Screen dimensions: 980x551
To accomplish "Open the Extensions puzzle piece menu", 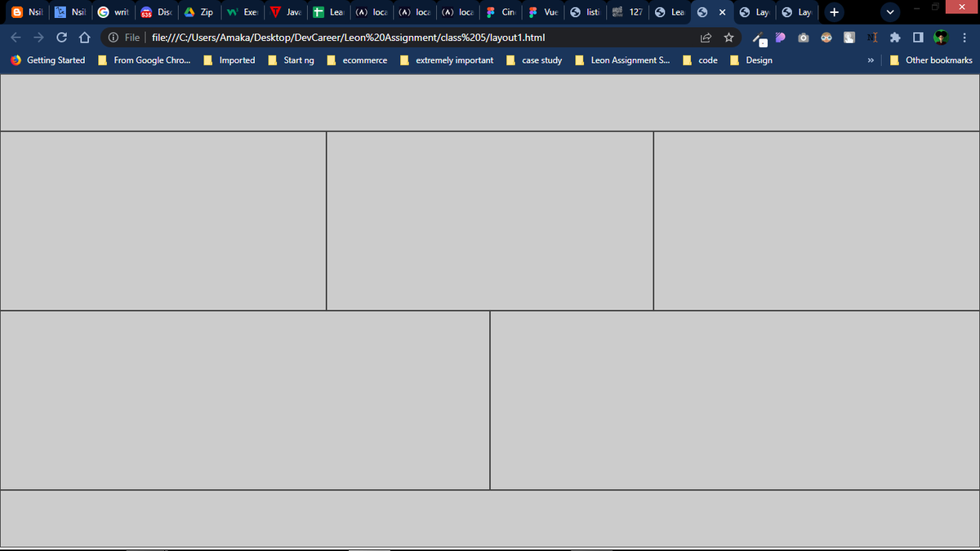I will click(x=895, y=38).
